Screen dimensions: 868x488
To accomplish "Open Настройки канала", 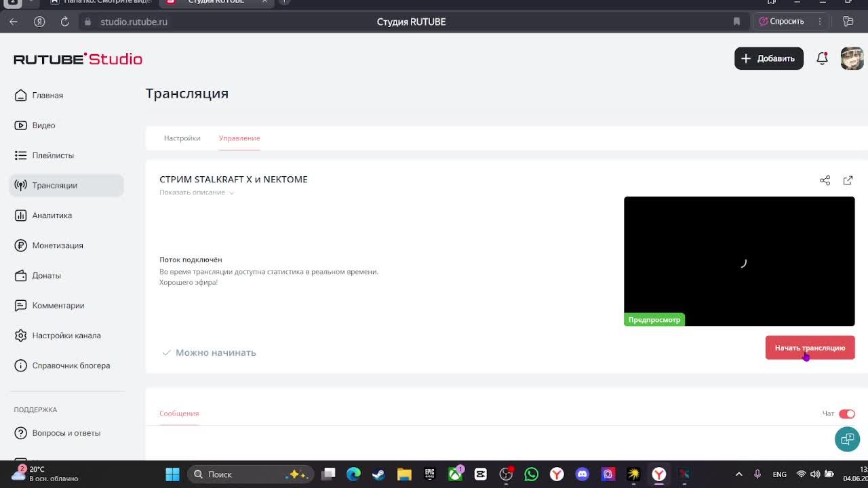I will pyautogui.click(x=66, y=335).
